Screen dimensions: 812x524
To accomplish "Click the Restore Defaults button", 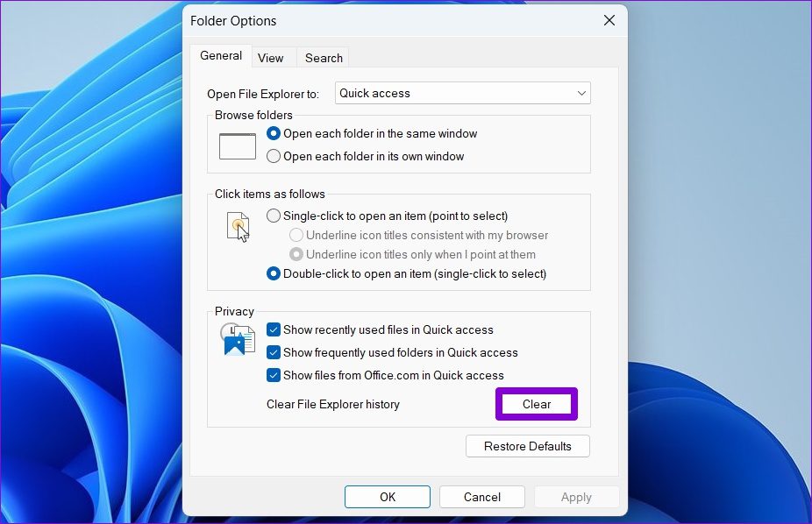I will click(x=527, y=447).
